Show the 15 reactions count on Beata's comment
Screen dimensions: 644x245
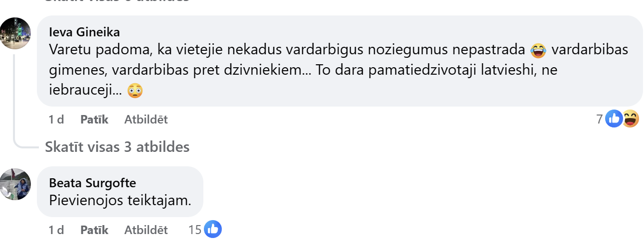[x=195, y=230]
